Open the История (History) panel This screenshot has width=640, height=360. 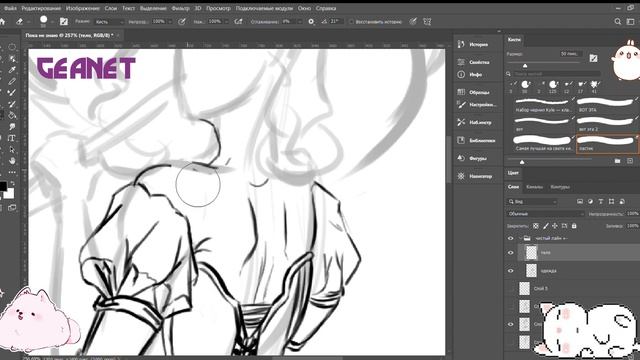[473, 44]
